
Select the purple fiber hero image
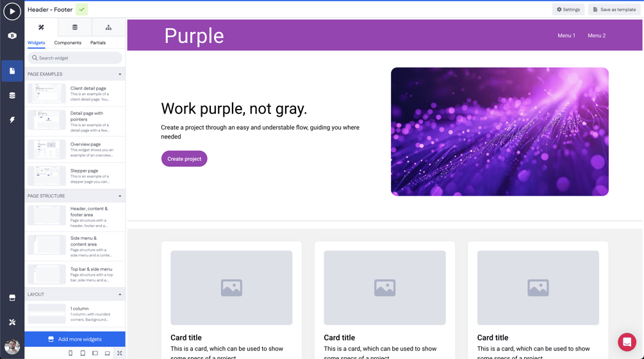pyautogui.click(x=499, y=131)
